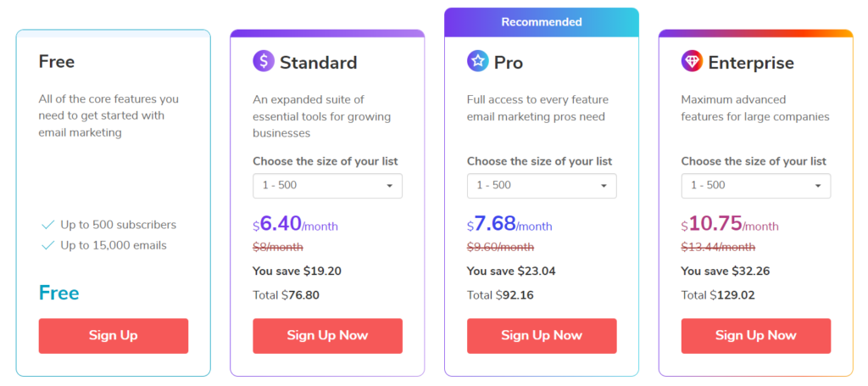Click Sign Up Now under Pro plan
This screenshot has width=868, height=386.
pyautogui.click(x=542, y=336)
